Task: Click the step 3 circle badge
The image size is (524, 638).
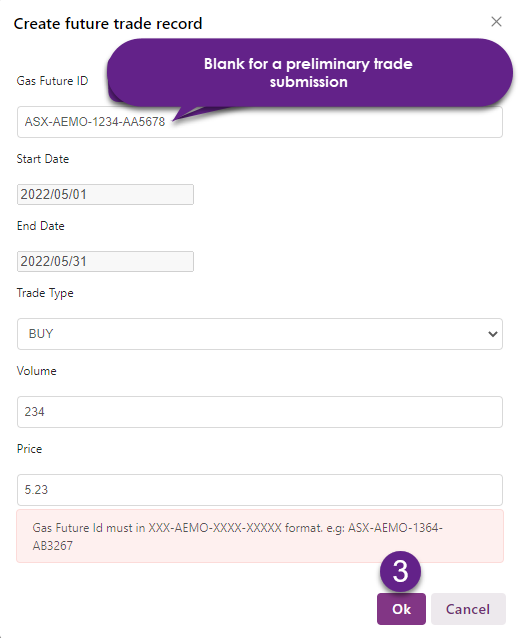Action: point(400,571)
